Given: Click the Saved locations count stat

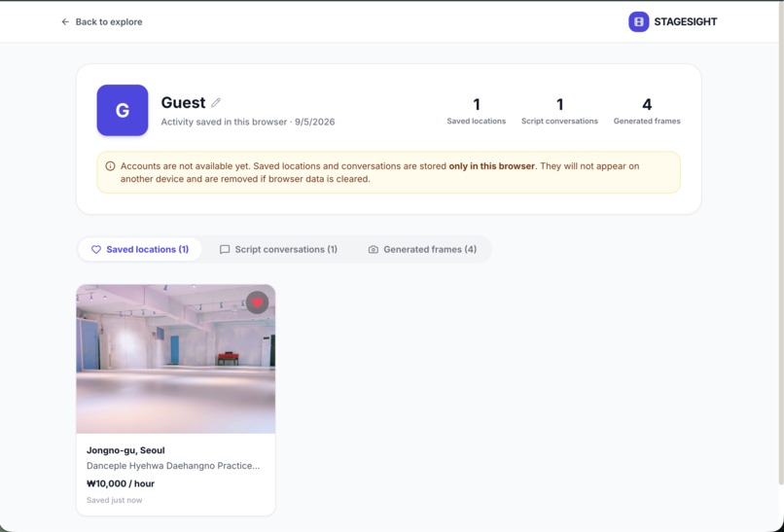Looking at the screenshot, I should [x=477, y=111].
